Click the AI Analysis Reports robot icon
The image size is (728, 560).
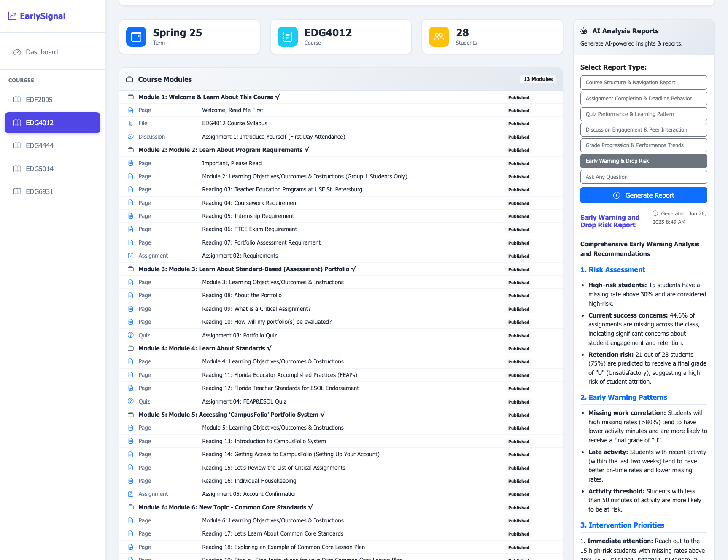[584, 31]
